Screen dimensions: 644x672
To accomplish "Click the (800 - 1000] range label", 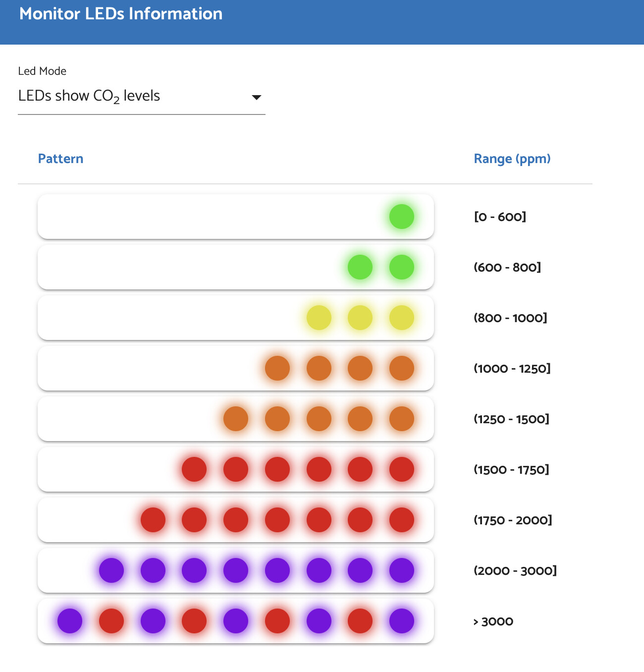I will 510,318.
